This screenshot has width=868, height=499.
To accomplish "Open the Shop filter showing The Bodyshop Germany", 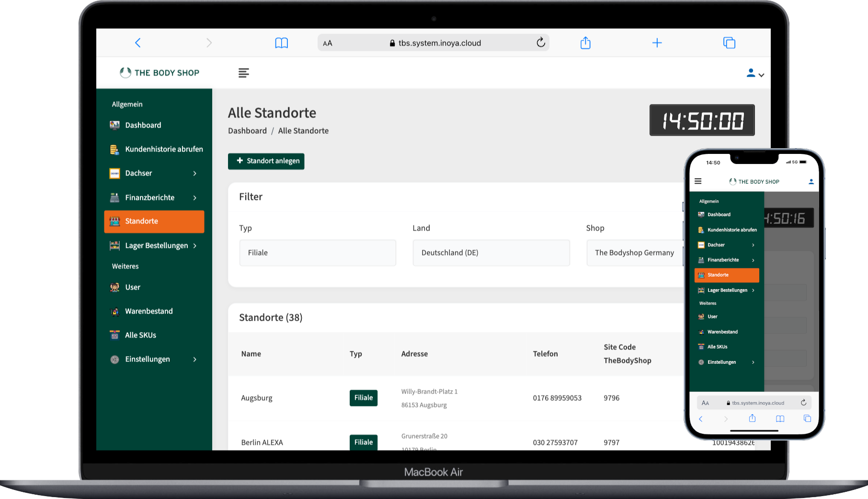I will tap(635, 253).
